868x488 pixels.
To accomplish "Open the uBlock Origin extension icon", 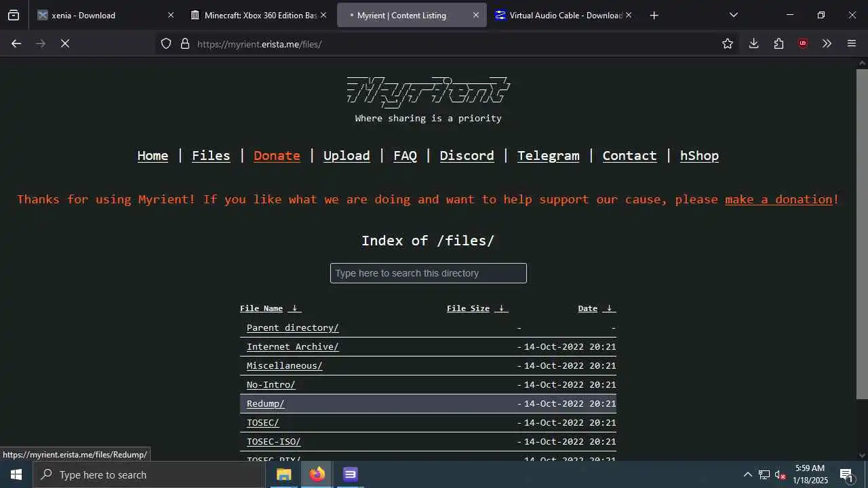I will (x=803, y=43).
